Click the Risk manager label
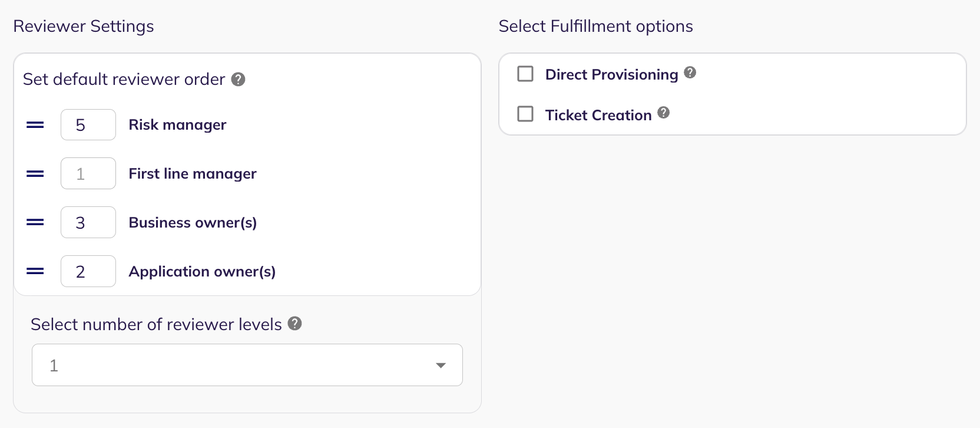This screenshot has width=980, height=428. pyautogui.click(x=177, y=125)
